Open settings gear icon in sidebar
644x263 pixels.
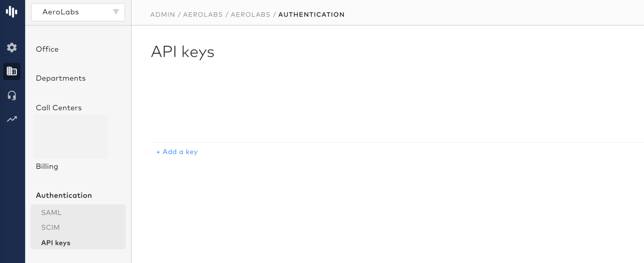click(x=11, y=47)
